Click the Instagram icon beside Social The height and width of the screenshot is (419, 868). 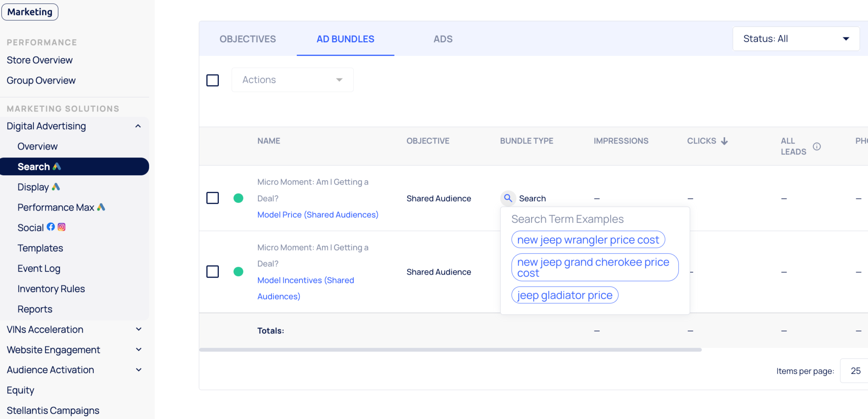61,227
